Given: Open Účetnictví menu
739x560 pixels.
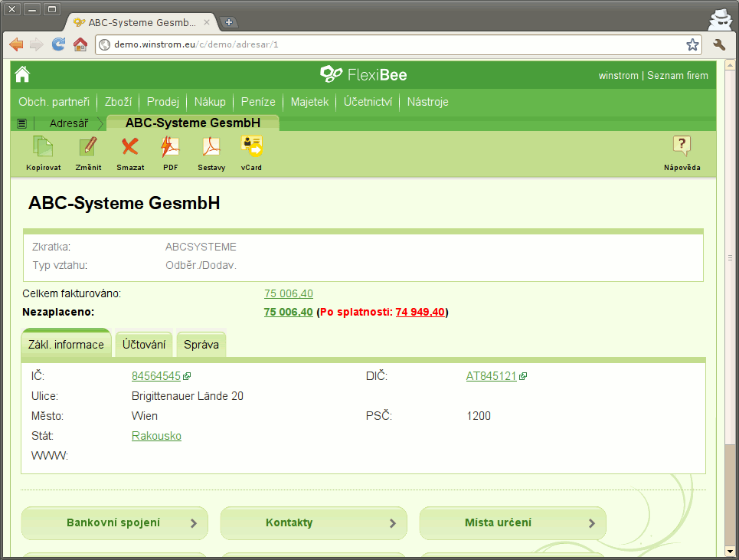Looking at the screenshot, I should coord(368,102).
